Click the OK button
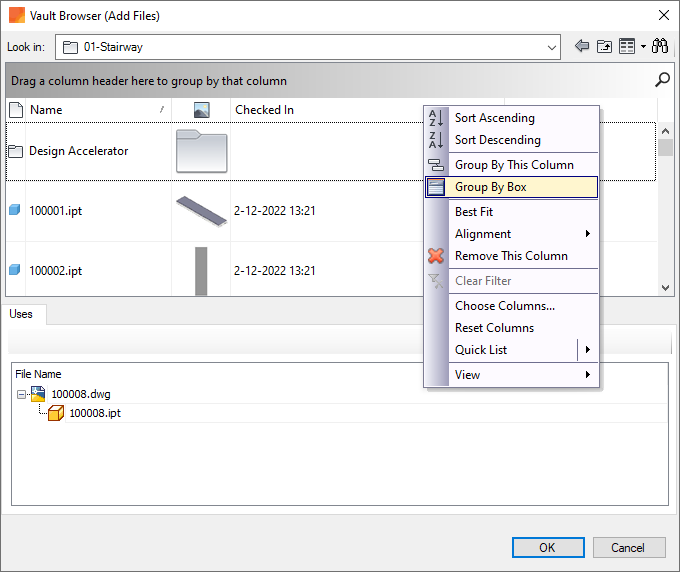This screenshot has height=572, width=680. [548, 548]
